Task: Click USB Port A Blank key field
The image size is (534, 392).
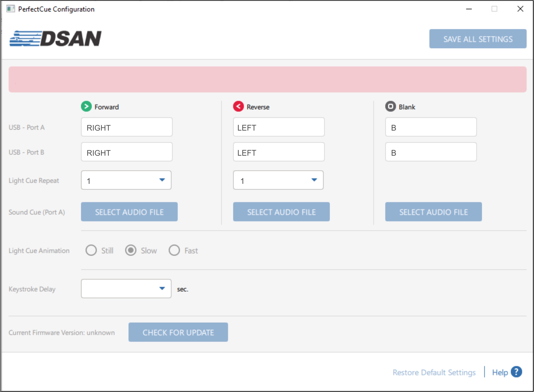Action: 431,127
